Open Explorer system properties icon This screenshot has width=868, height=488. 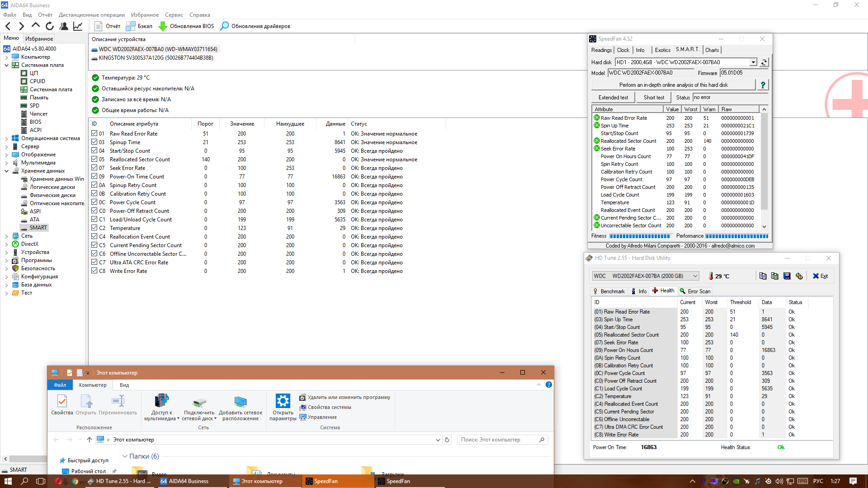point(303,407)
